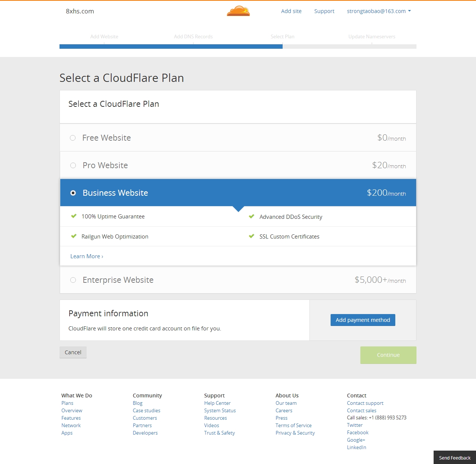Click the check icon beside Railgun Web Optimization
Screen dimensions: 476x464
tap(74, 236)
